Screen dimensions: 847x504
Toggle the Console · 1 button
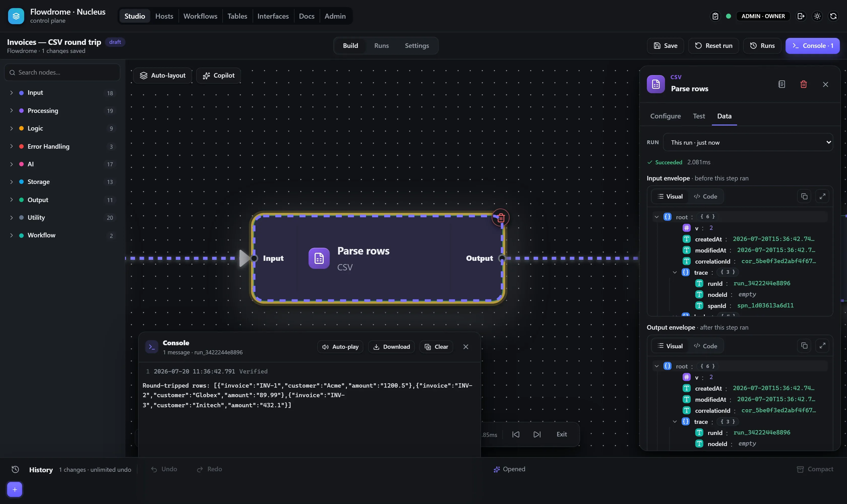[x=812, y=46]
